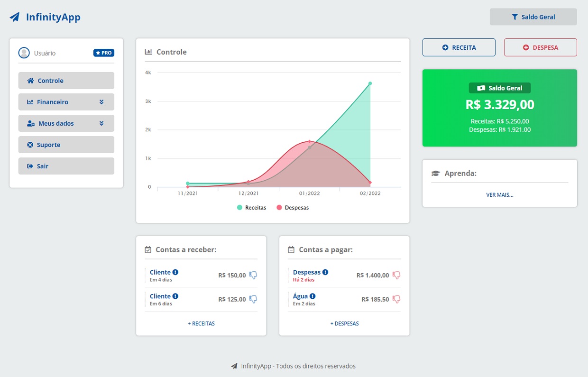588x377 pixels.
Task: Click the info icon on the R$ 125,00 Cliente
Action: click(x=175, y=296)
